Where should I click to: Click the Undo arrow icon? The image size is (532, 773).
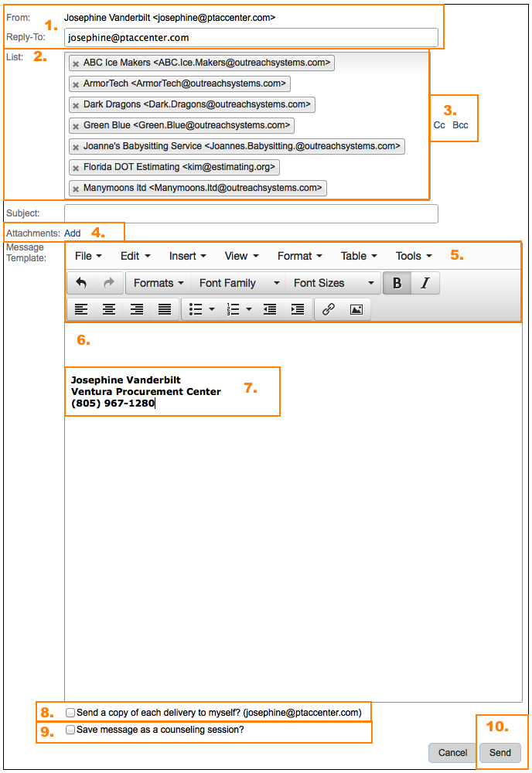(81, 283)
